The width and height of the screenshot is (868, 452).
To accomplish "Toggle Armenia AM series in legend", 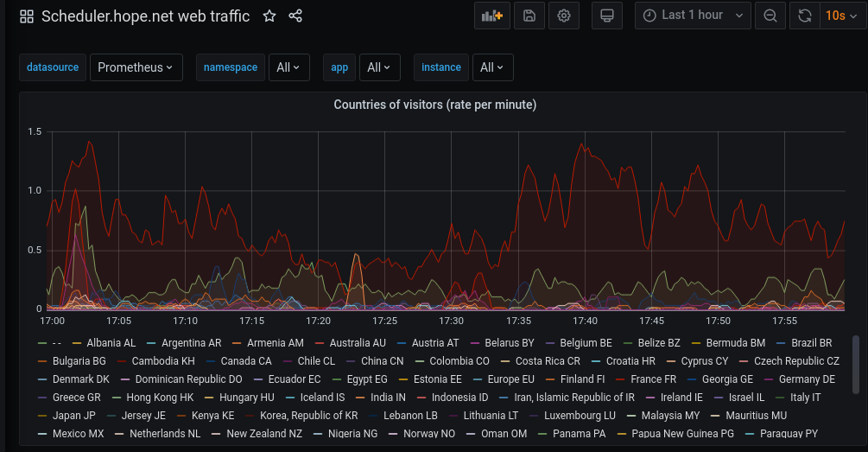I will (276, 343).
